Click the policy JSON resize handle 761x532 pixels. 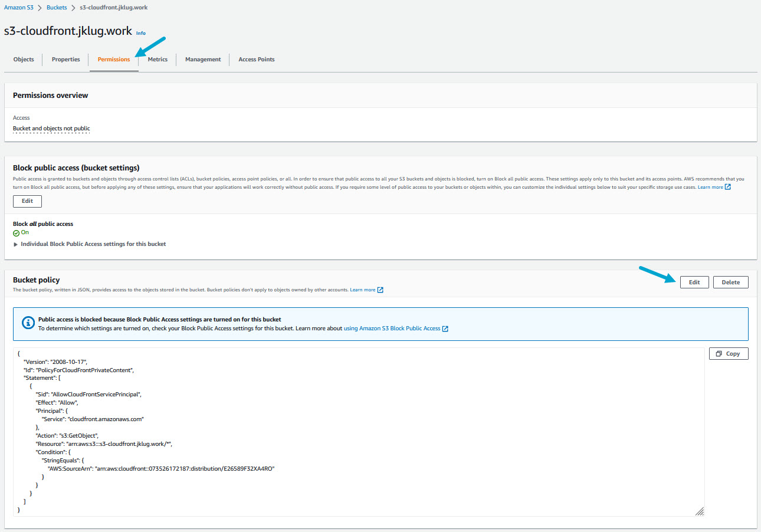pos(699,511)
